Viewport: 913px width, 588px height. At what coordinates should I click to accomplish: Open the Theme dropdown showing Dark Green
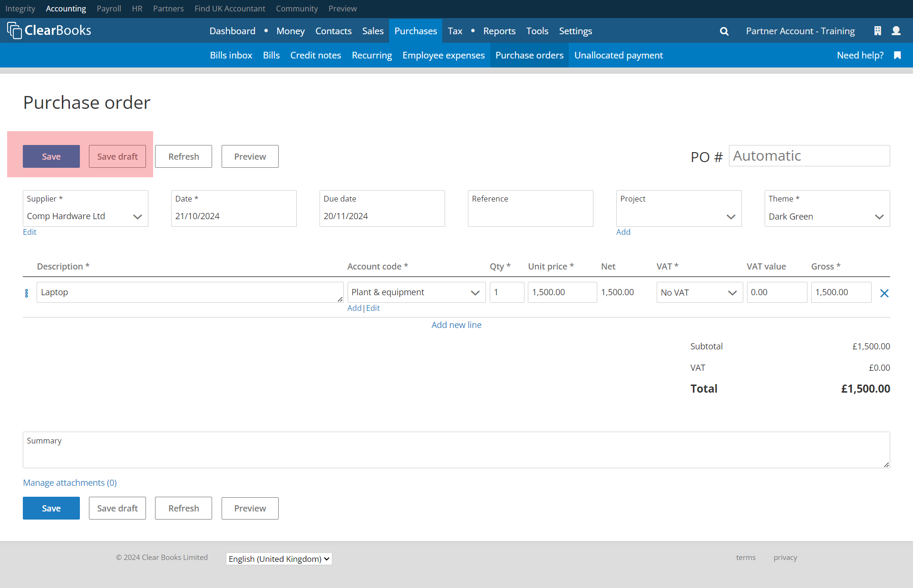tap(879, 217)
